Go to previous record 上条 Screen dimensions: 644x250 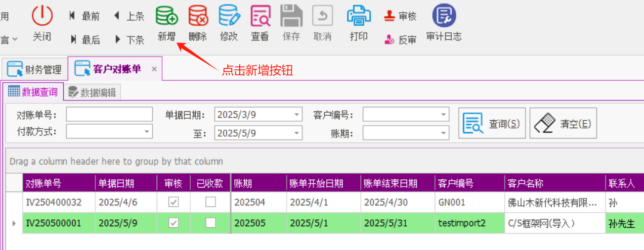pos(129,16)
